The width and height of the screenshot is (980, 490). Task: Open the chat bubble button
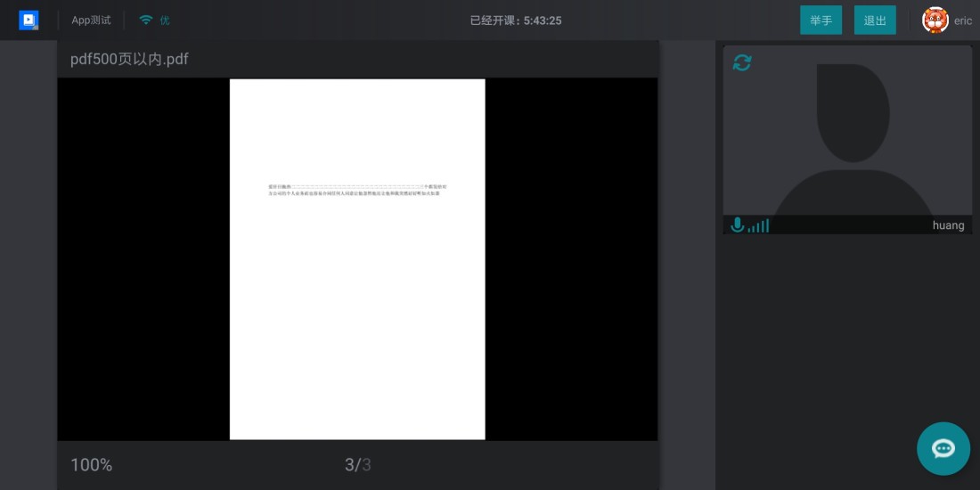click(x=943, y=449)
